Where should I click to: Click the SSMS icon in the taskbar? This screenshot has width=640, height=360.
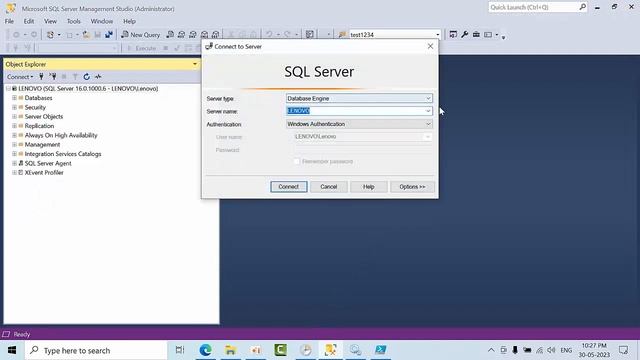(x=331, y=350)
